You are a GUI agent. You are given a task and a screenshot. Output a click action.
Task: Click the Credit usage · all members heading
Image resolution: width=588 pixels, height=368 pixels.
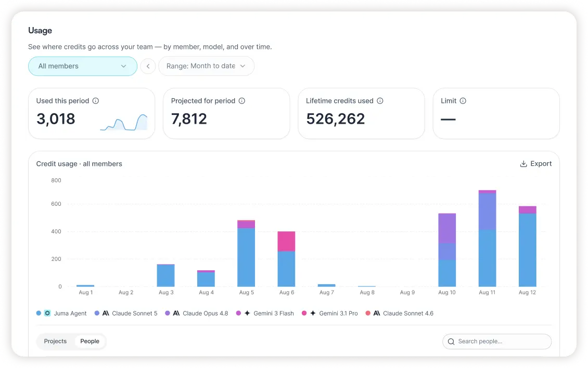click(79, 164)
